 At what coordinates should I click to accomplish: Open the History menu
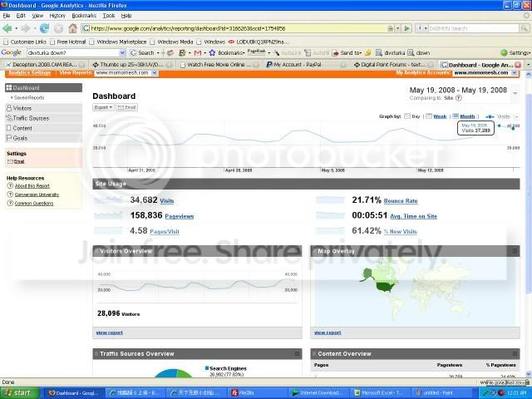[x=57, y=16]
